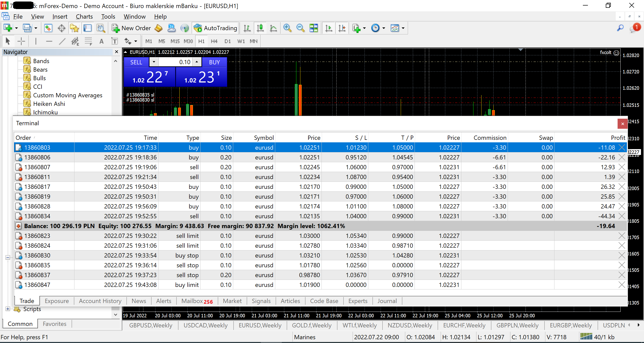
Task: Select the Fibonacci retracement drawing tool
Action: click(89, 41)
